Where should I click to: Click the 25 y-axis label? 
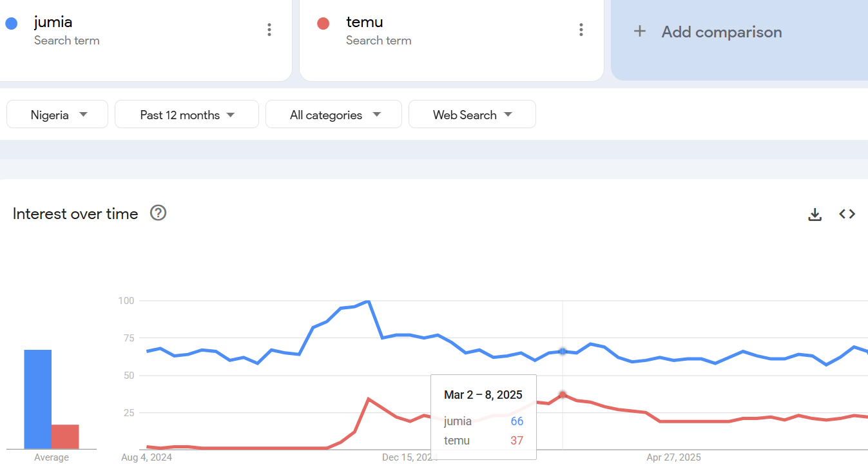point(128,412)
